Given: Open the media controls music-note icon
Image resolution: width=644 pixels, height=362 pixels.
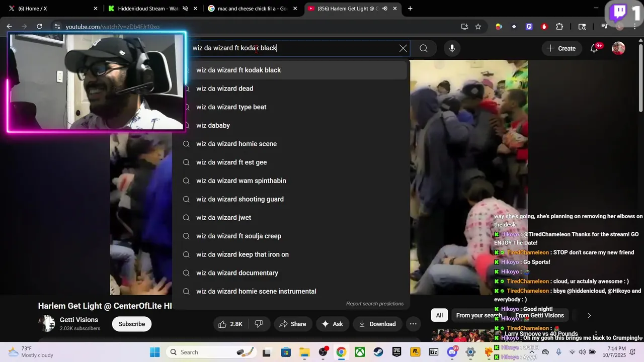Looking at the screenshot, I should pos(604,27).
